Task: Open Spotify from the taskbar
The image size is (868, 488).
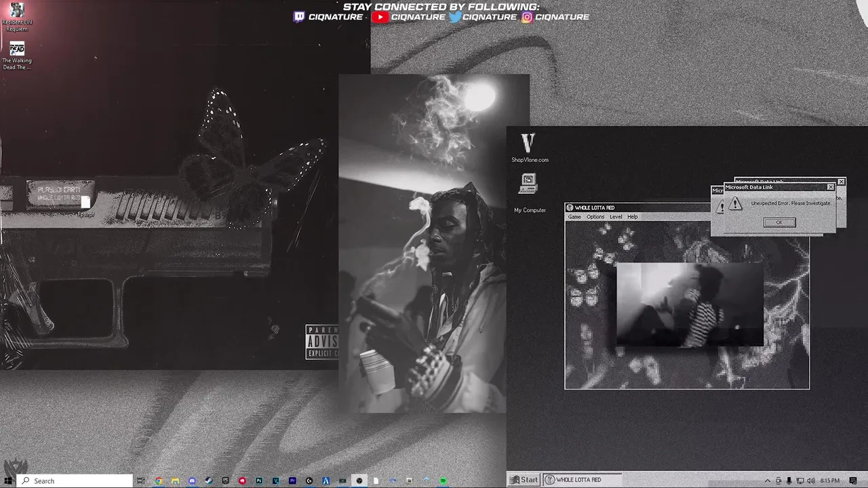Action: coord(443,481)
